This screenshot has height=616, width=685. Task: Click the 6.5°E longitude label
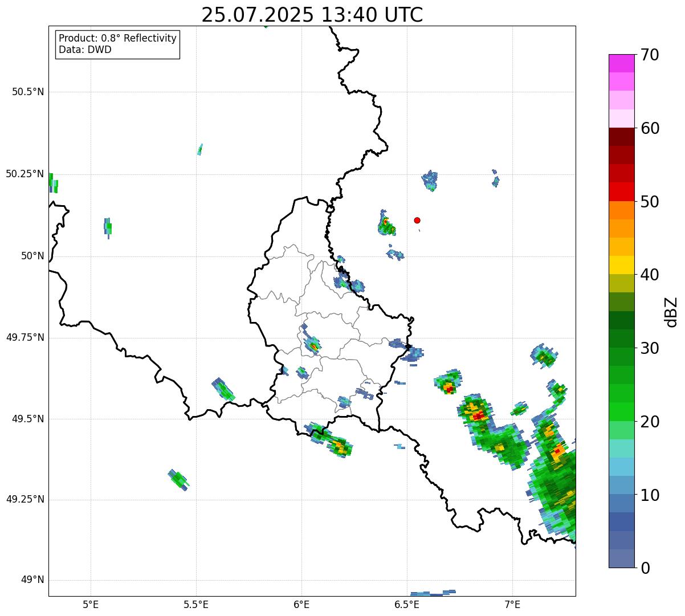coord(407,604)
